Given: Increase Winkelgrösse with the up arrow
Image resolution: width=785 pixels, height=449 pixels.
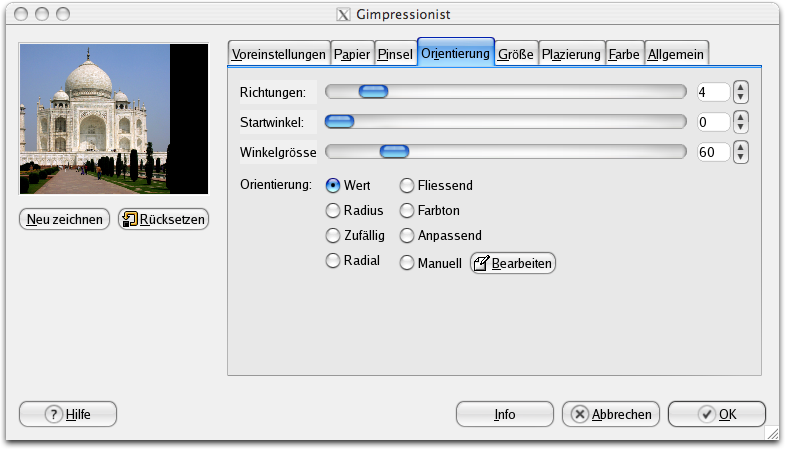Looking at the screenshot, I should 740,147.
